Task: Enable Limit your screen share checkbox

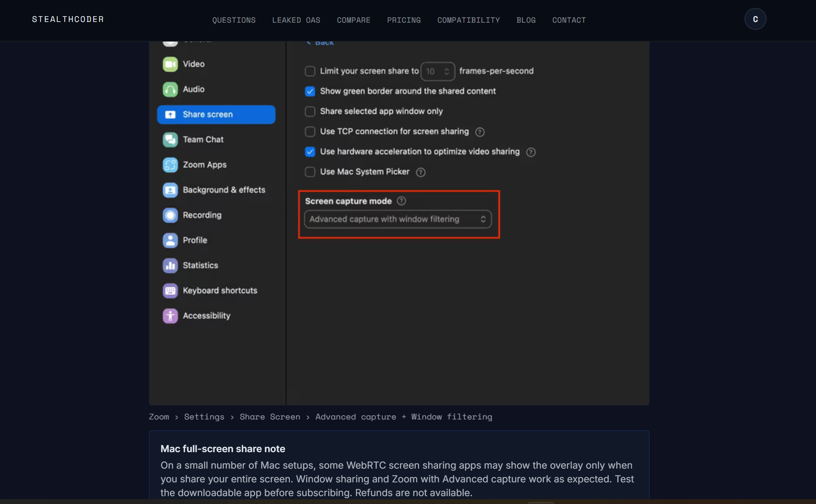Action: (x=310, y=71)
